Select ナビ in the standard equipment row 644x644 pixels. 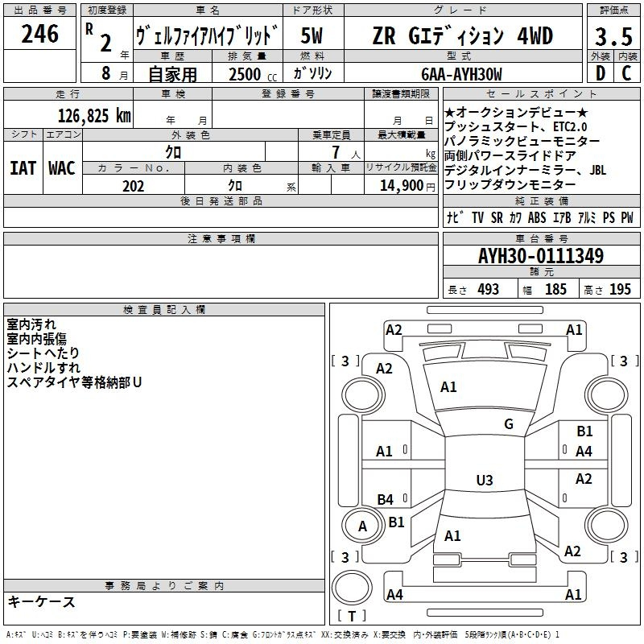pyautogui.click(x=454, y=218)
